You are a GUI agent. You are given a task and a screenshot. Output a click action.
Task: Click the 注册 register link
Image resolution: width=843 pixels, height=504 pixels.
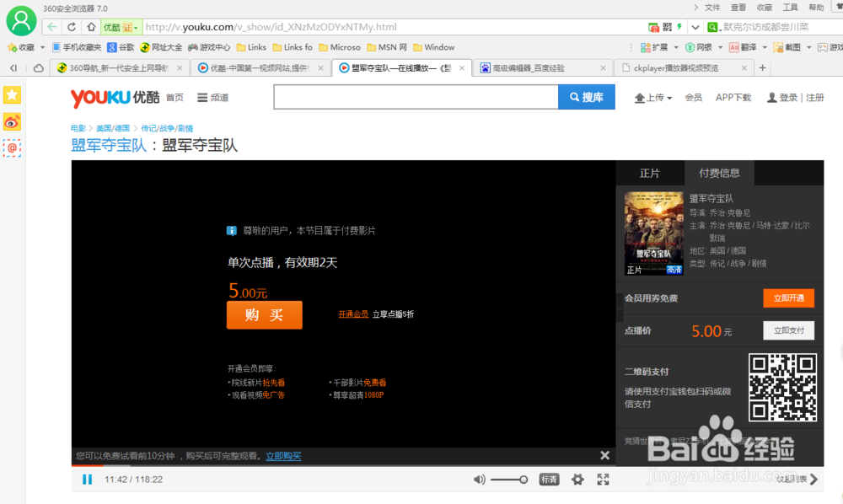tap(815, 97)
